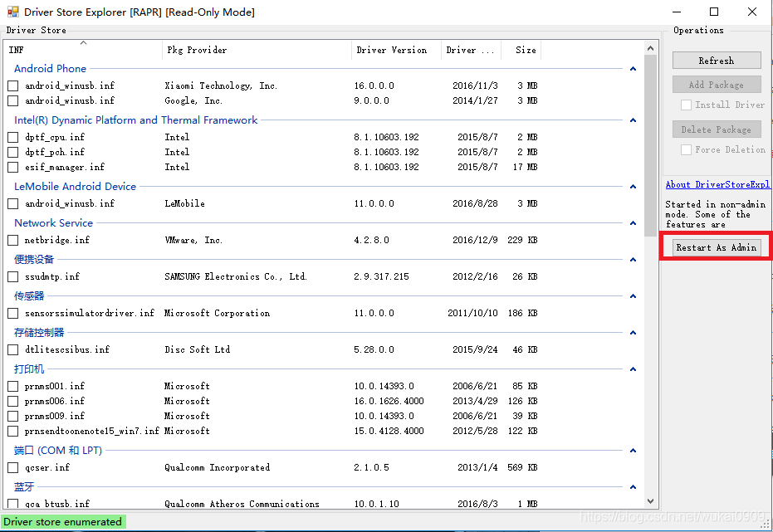Viewport: 773px width, 532px height.
Task: Select the esif_manager.inf checkbox
Action: pos(13,167)
